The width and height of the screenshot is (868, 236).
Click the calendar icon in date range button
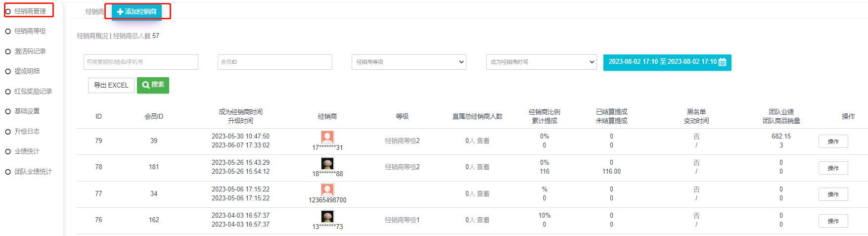click(722, 62)
